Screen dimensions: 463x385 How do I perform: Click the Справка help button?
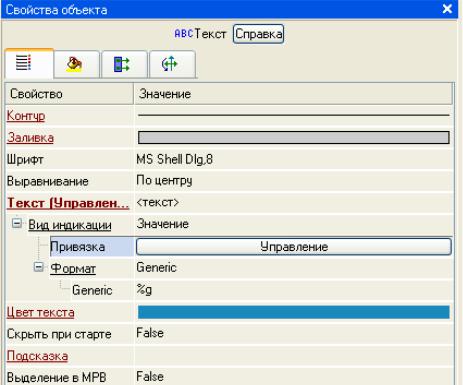tap(258, 34)
